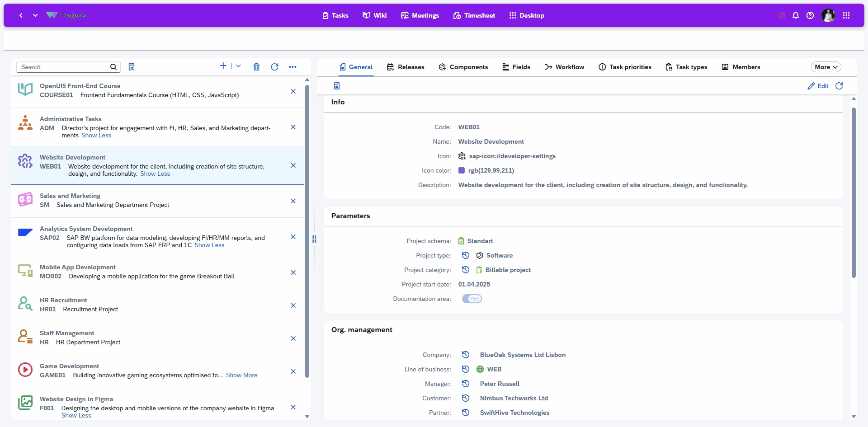
Task: Expand the navigation chevron in top bar
Action: tap(35, 15)
